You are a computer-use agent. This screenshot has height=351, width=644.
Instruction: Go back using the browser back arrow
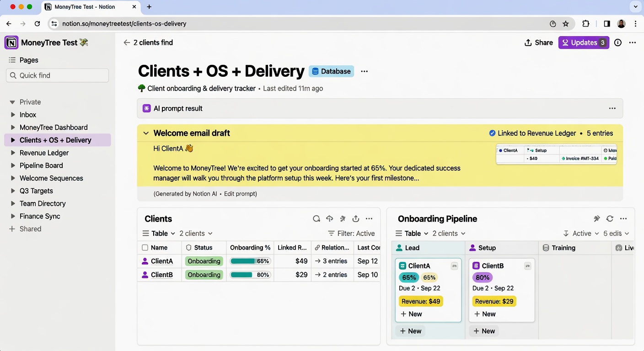(x=9, y=24)
